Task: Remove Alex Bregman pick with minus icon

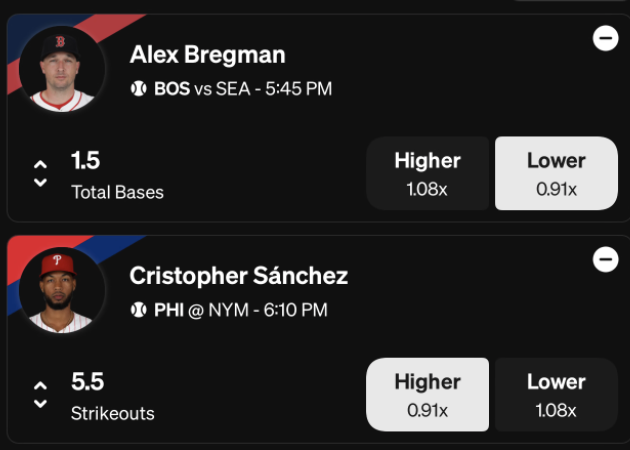Action: pos(605,38)
